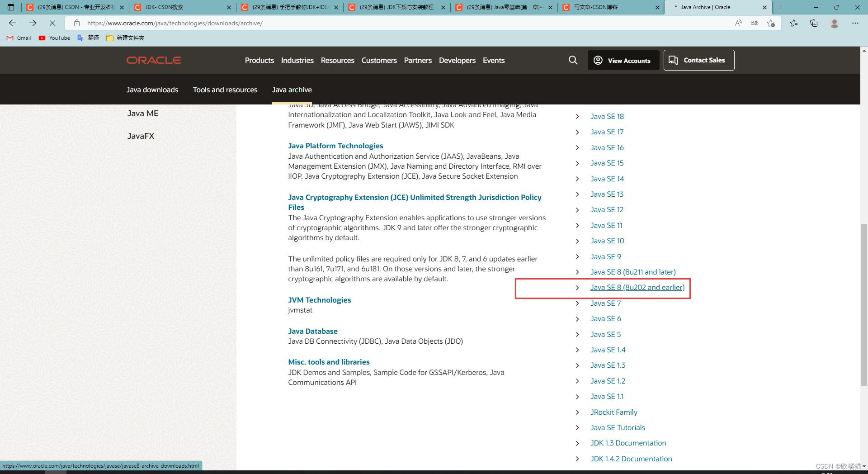Open the Events menu
This screenshot has width=868, height=474.
click(494, 60)
